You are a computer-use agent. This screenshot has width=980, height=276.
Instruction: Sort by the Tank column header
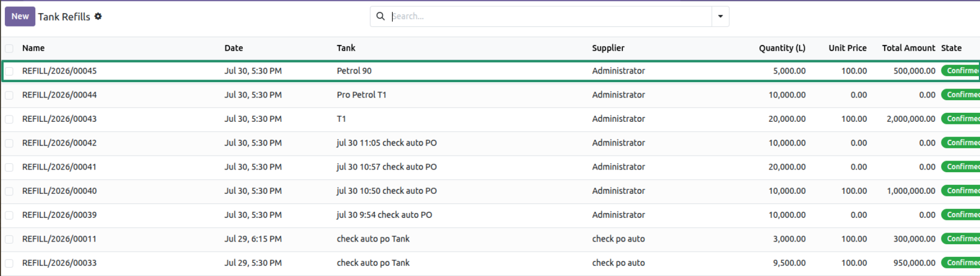(x=346, y=48)
